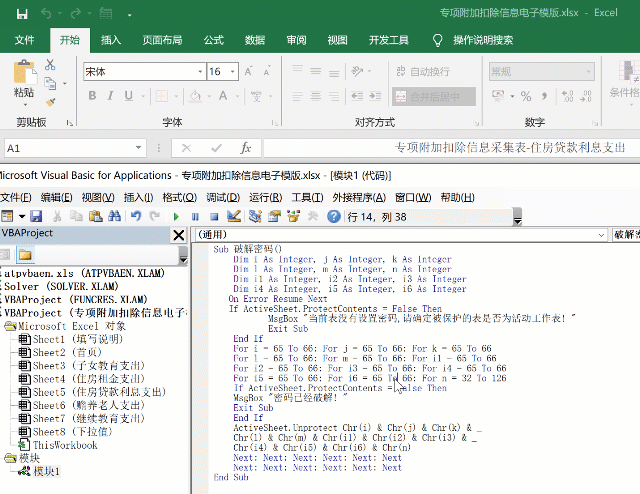Screen dimensions: 640x494
Task: Open the 工具(T) menu in the VBA editor
Action: tap(307, 198)
